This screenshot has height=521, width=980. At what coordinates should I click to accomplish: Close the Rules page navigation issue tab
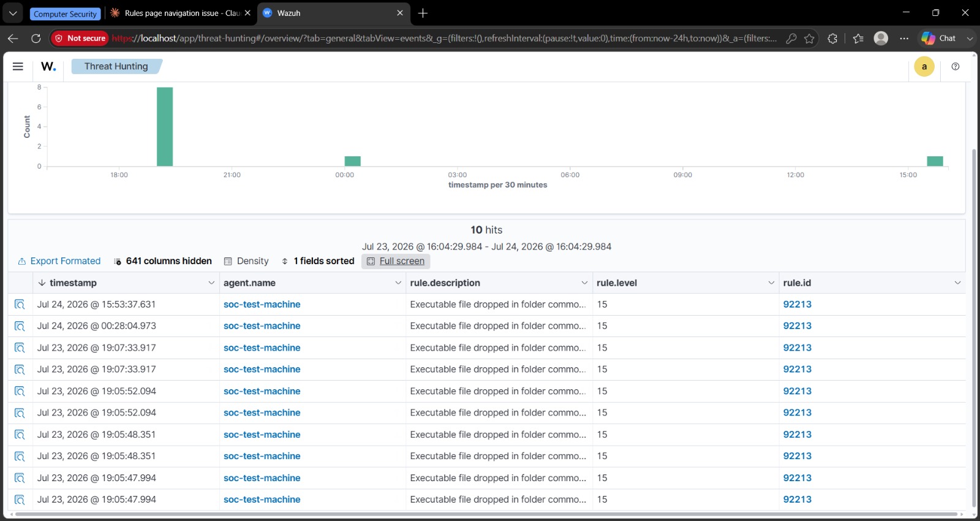[x=247, y=13]
